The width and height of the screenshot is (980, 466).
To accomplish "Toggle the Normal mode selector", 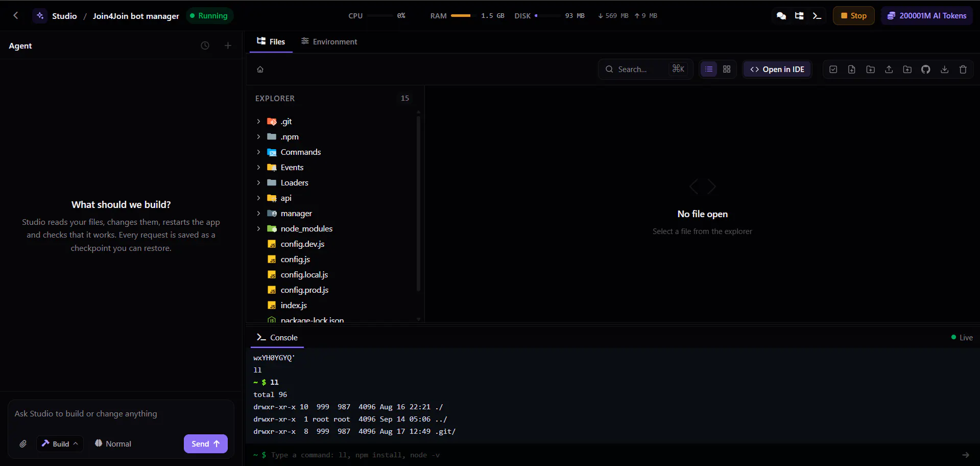I will 113,444.
